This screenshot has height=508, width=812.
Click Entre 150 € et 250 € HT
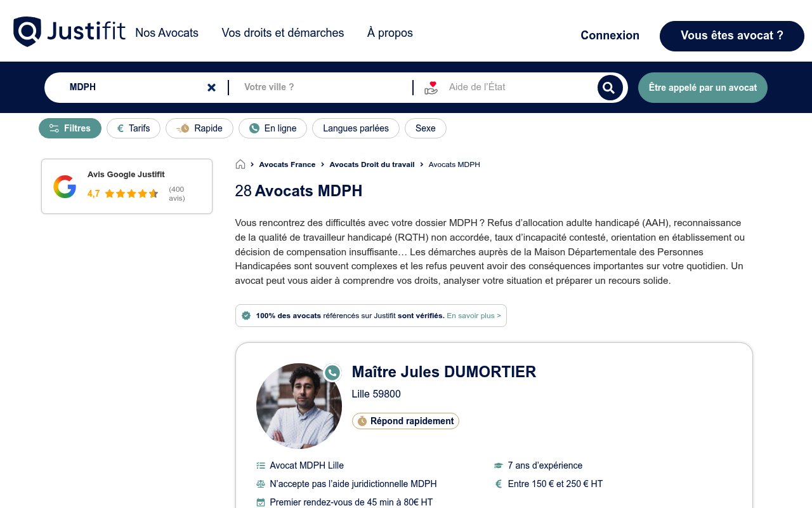(556, 484)
